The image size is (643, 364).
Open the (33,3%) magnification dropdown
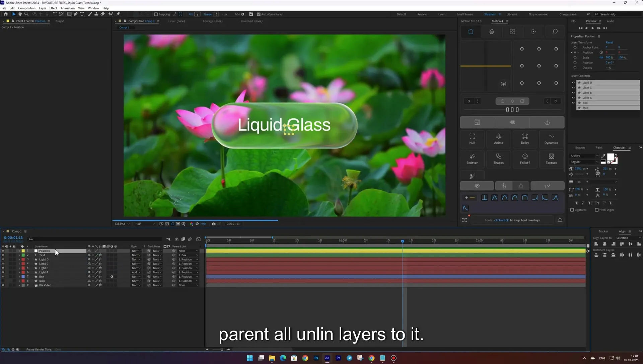[122, 224]
